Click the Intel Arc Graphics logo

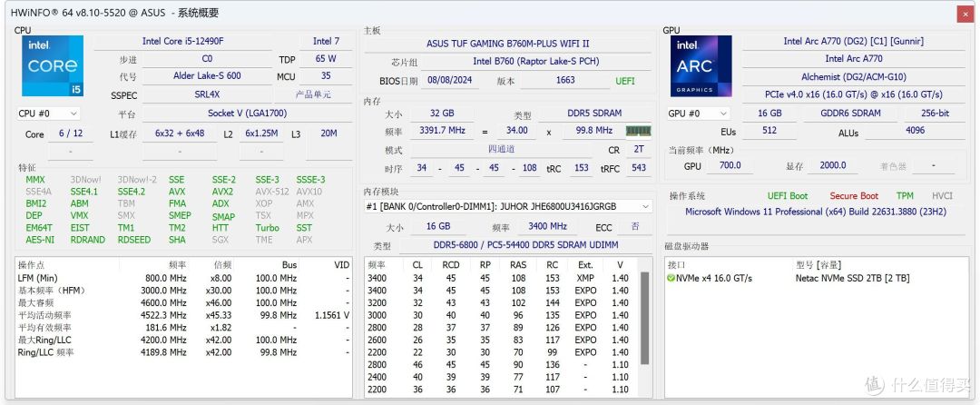(x=701, y=65)
